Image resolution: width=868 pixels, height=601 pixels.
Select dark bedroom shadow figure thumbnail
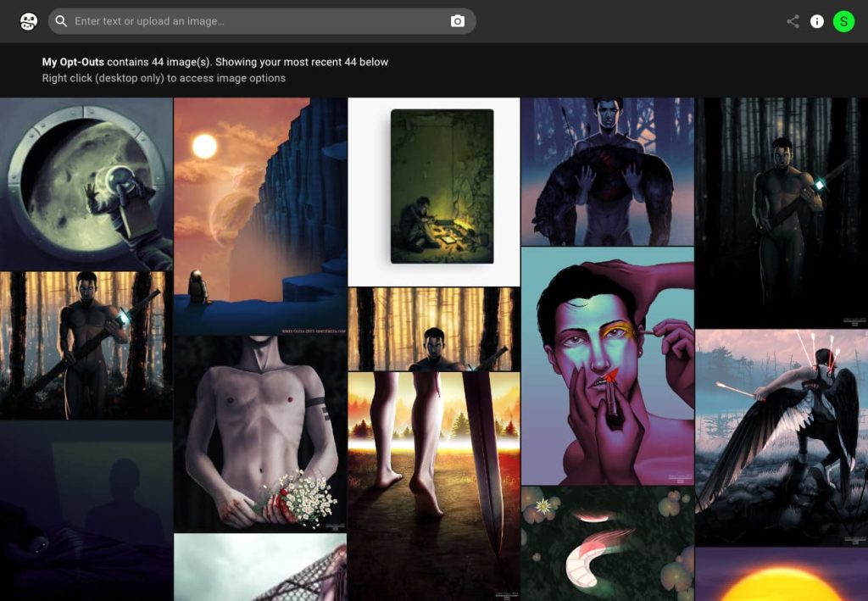(x=86, y=511)
